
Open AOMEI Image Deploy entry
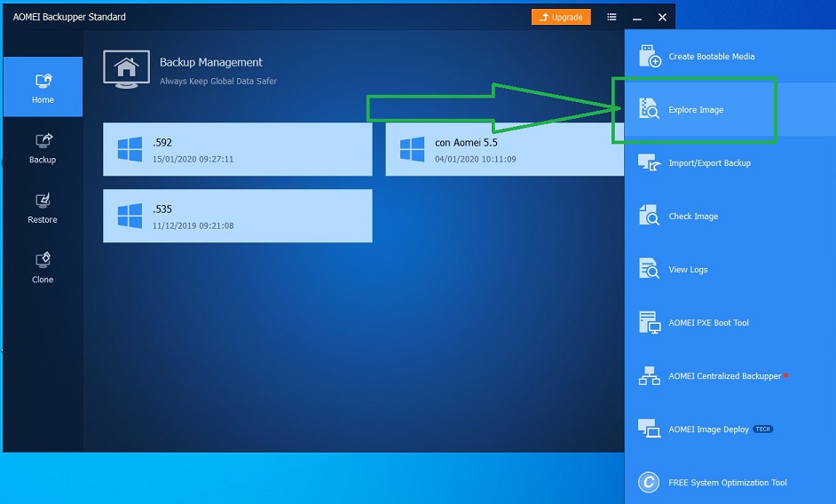point(708,429)
